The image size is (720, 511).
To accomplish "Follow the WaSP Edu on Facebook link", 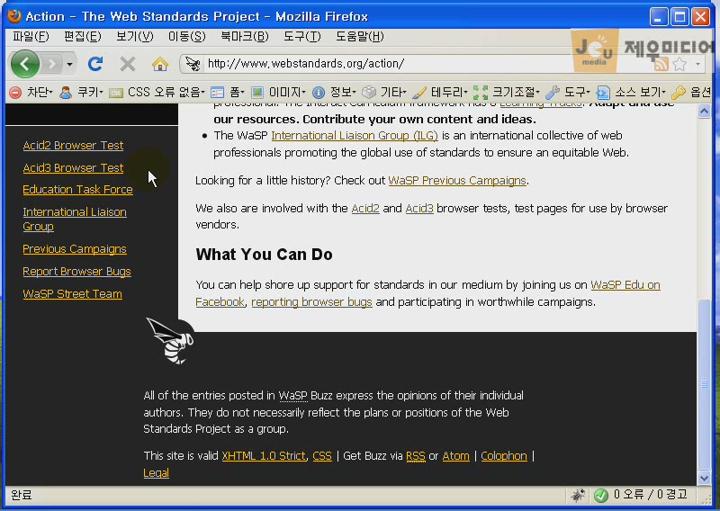I will [x=625, y=285].
